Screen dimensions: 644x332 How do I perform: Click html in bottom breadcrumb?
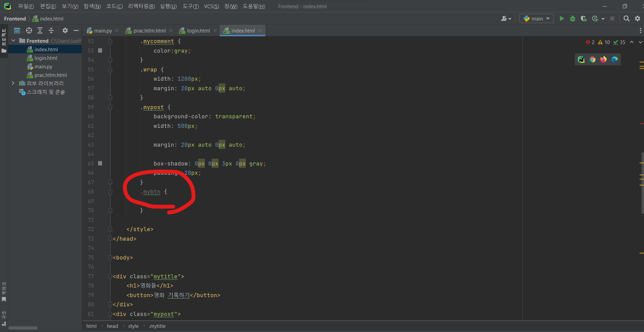pyautogui.click(x=91, y=326)
